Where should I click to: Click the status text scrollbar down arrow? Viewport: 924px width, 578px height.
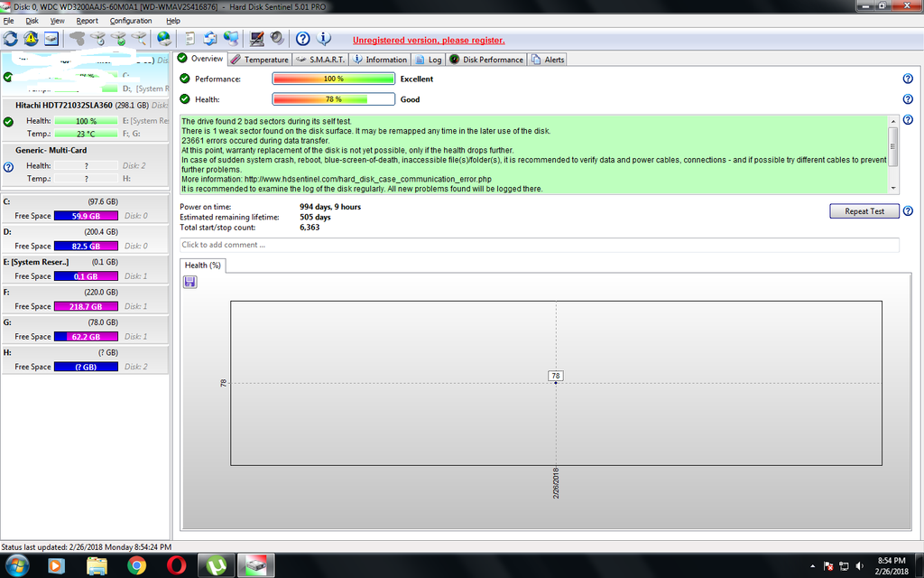pos(893,188)
